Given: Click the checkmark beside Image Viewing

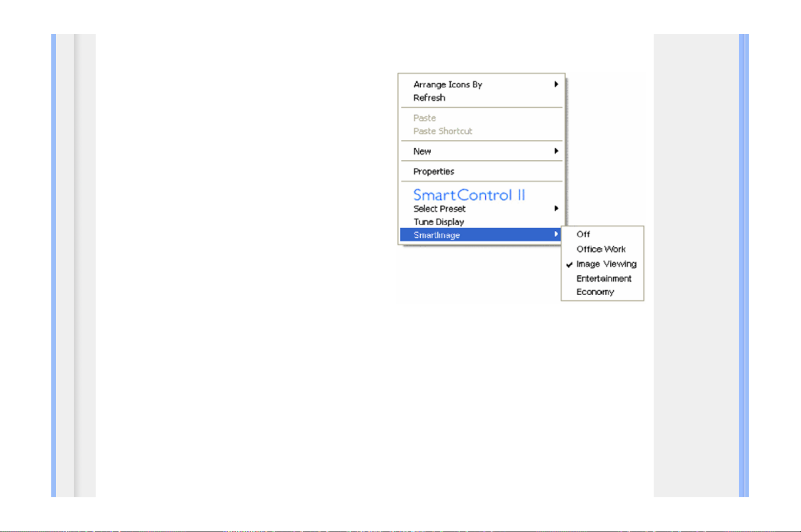Looking at the screenshot, I should pyautogui.click(x=569, y=264).
